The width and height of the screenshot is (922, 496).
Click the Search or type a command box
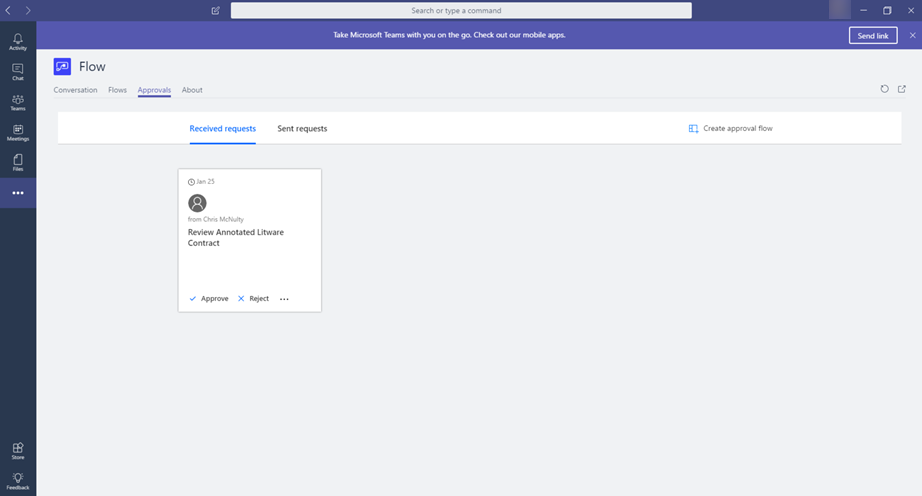click(461, 11)
